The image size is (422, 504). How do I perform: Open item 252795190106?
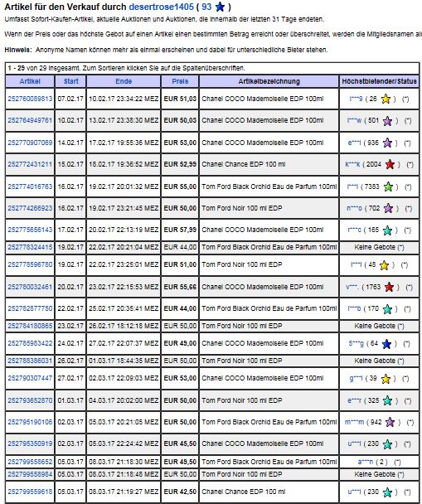(30, 422)
